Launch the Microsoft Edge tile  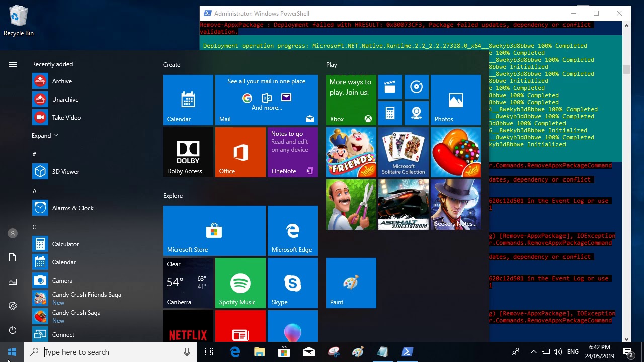tap(293, 231)
